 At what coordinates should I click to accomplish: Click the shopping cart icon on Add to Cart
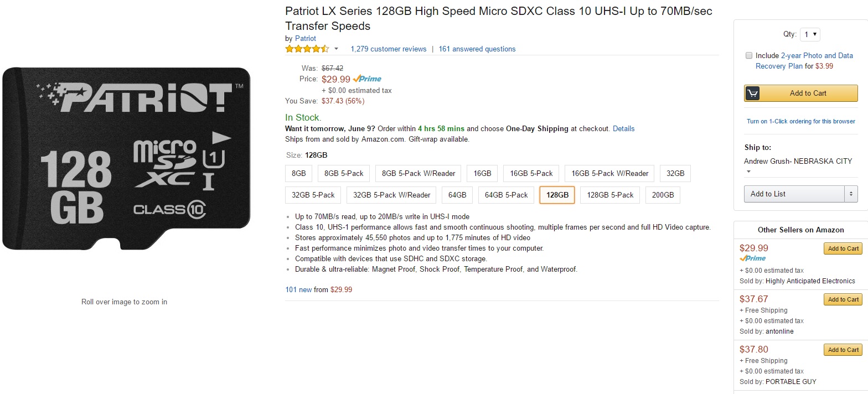pyautogui.click(x=752, y=93)
